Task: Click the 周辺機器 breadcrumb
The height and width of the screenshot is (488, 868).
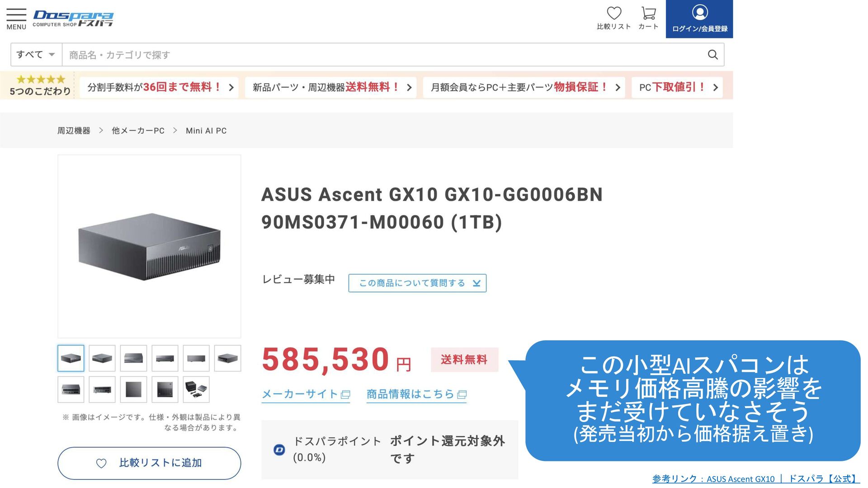Action: click(74, 131)
